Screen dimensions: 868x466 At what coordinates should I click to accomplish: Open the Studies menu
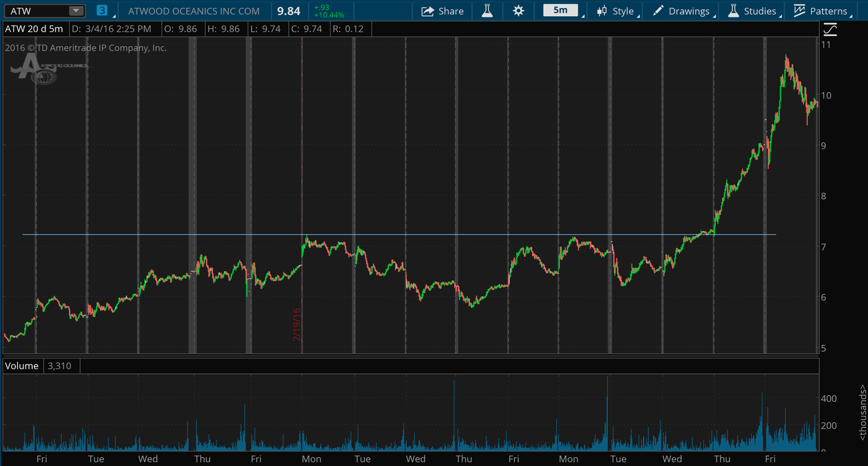[760, 11]
